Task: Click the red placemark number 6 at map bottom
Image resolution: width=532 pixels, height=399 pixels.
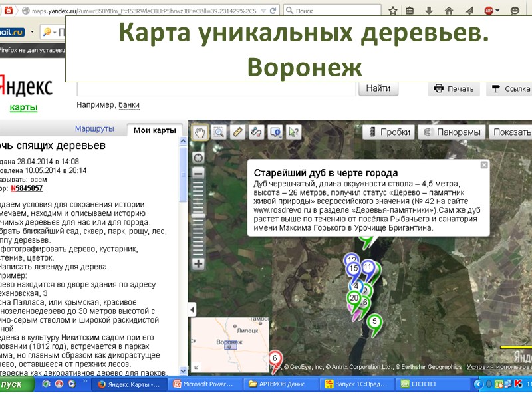Action: click(275, 358)
